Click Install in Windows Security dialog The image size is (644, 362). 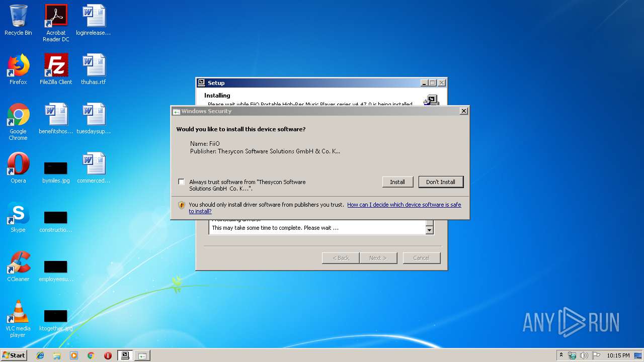point(397,182)
